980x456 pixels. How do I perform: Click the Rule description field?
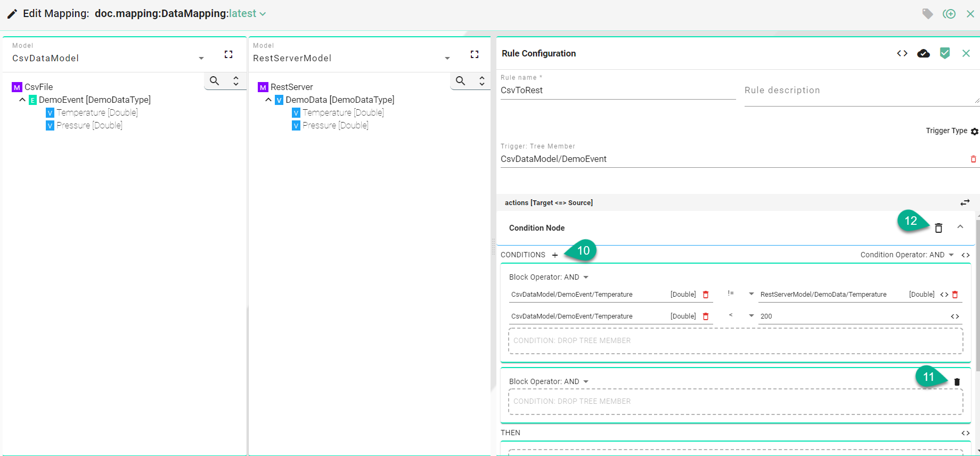click(859, 91)
